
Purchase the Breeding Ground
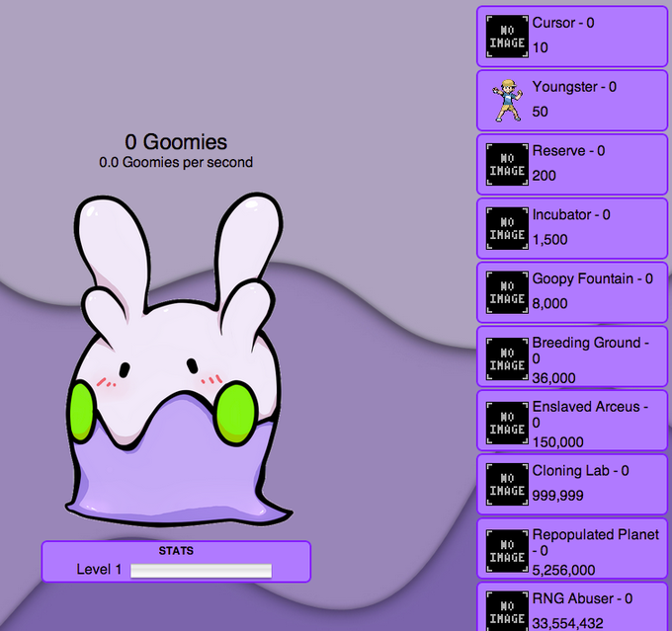(x=572, y=356)
